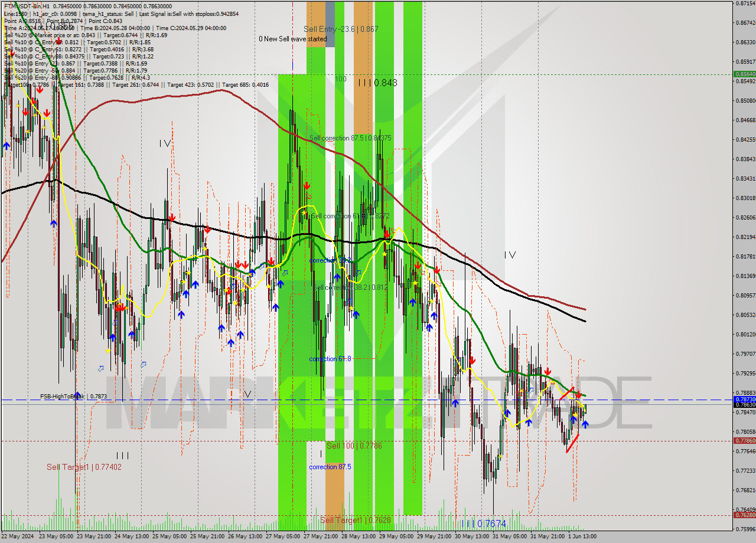756x543 pixels.
Task: Click the 'Sell %20 @ Market price' line
Action: pos(86,35)
